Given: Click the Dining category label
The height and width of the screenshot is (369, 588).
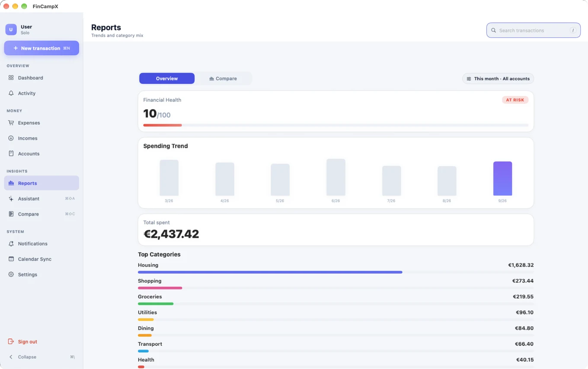Looking at the screenshot, I should coord(146,328).
